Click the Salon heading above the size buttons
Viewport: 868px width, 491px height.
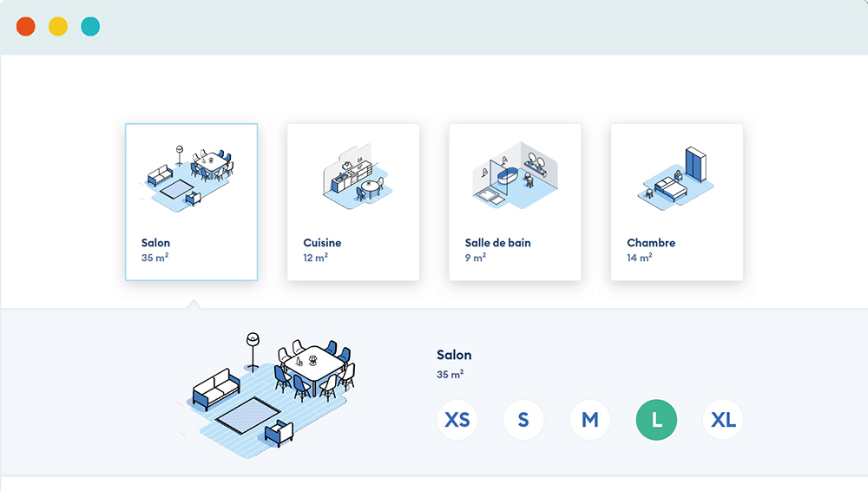[454, 355]
